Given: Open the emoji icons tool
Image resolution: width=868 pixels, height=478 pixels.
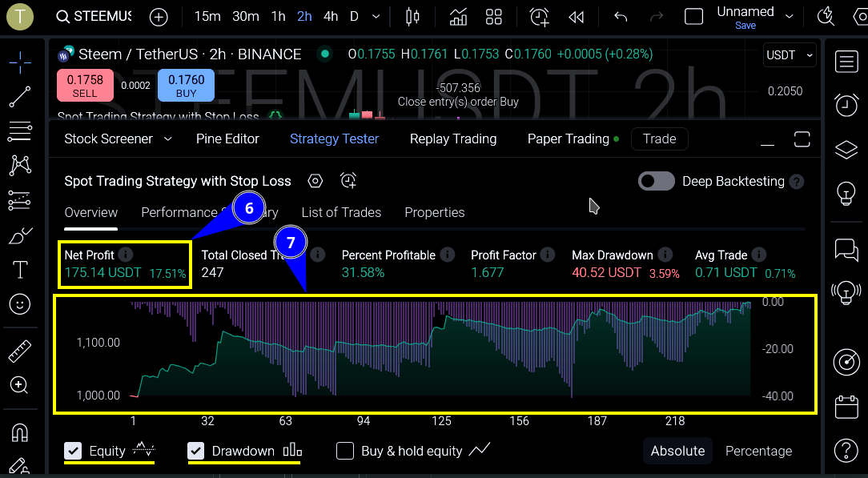Looking at the screenshot, I should (x=20, y=305).
